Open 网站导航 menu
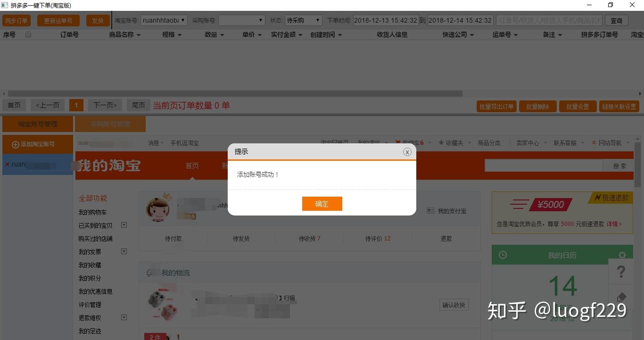The height and width of the screenshot is (340, 644). point(611,143)
